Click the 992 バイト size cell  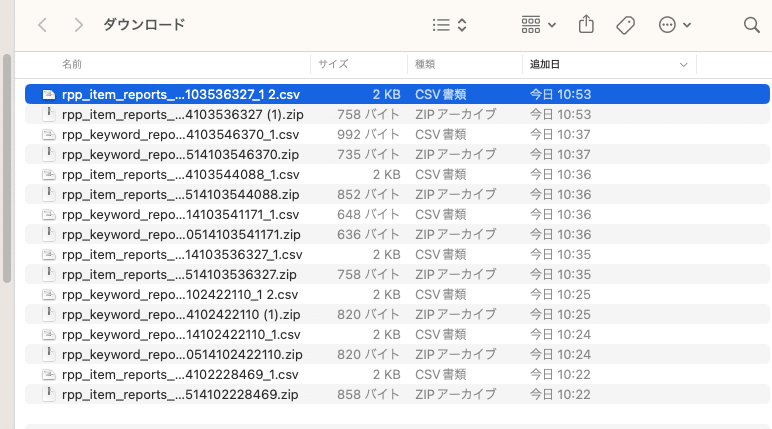[x=368, y=134]
